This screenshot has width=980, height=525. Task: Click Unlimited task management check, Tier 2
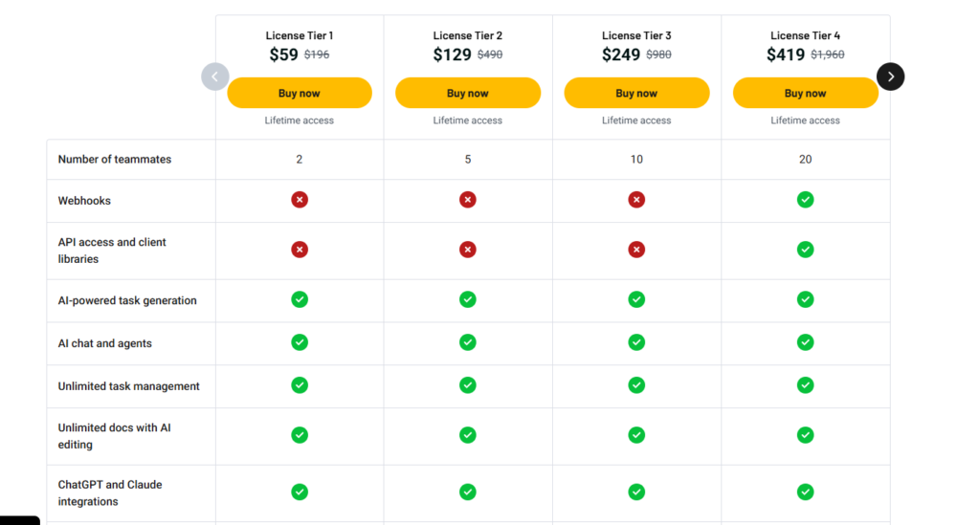click(467, 385)
